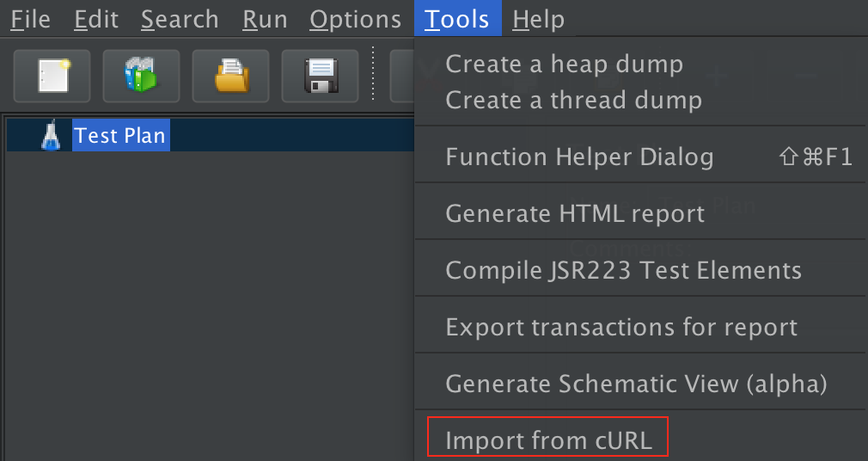This screenshot has width=868, height=461.
Task: Choose Create a heap dump
Action: click(564, 64)
